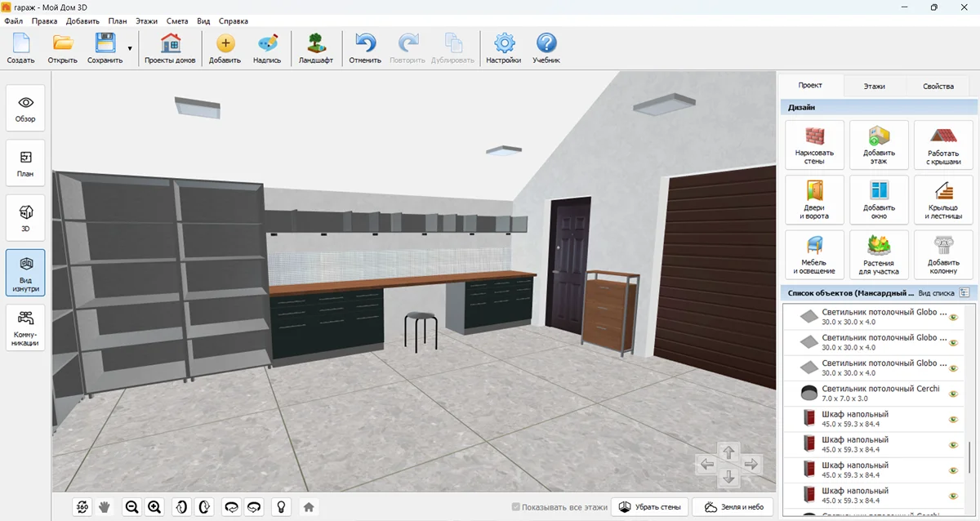Screen dimensions: 980x521
Task: Click the Надпись tool icon
Action: pos(267,48)
